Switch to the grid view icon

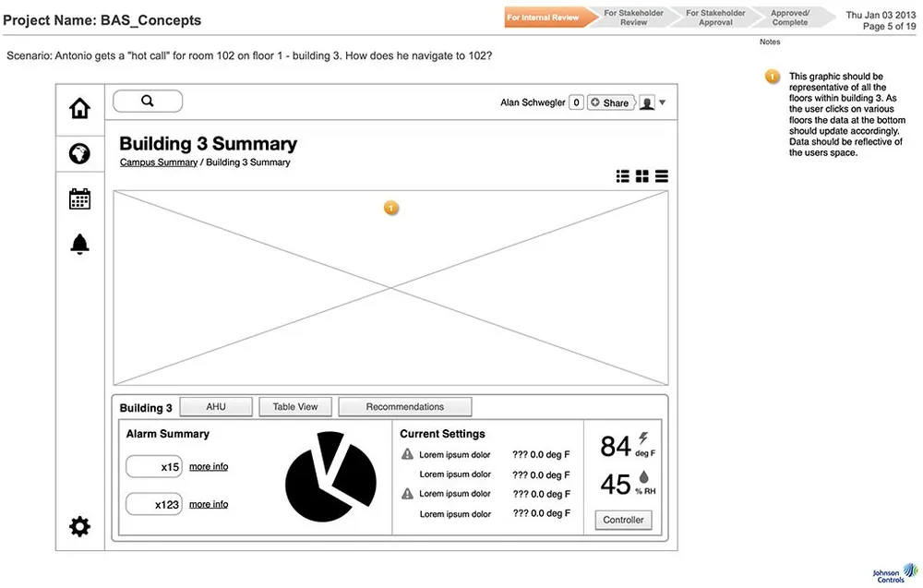pyautogui.click(x=642, y=176)
